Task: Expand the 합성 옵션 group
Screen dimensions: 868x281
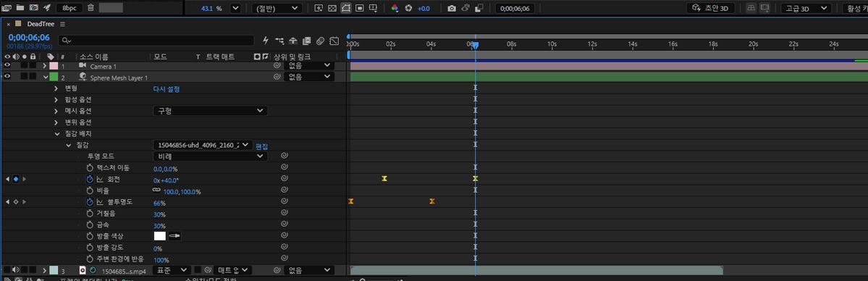Action: click(x=56, y=99)
